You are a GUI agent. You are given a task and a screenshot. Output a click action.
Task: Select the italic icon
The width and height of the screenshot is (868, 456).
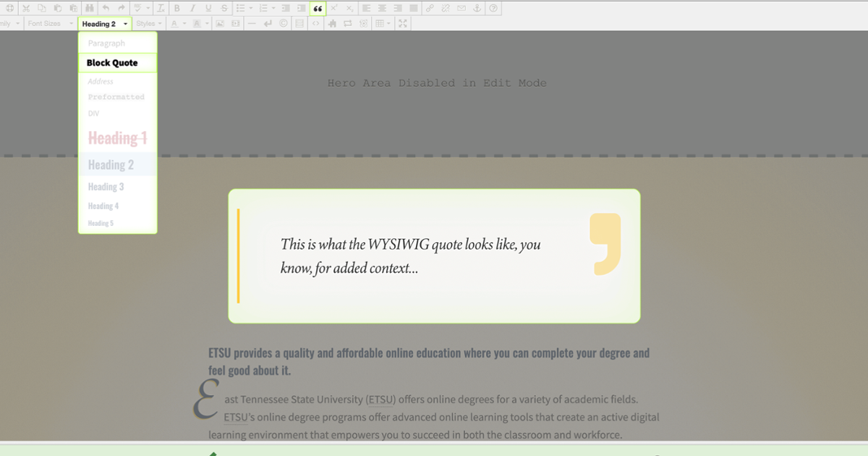(192, 8)
